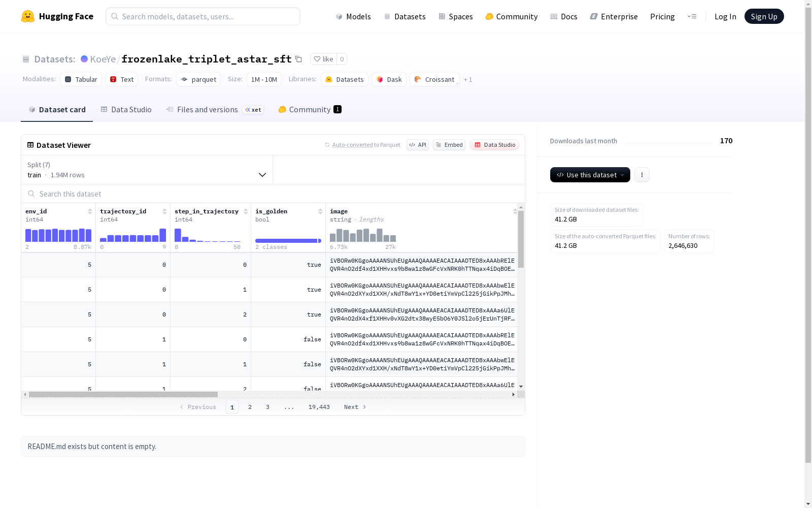This screenshot has width=812, height=508.
Task: Sort the step_in_trajectory column
Action: tap(246, 211)
